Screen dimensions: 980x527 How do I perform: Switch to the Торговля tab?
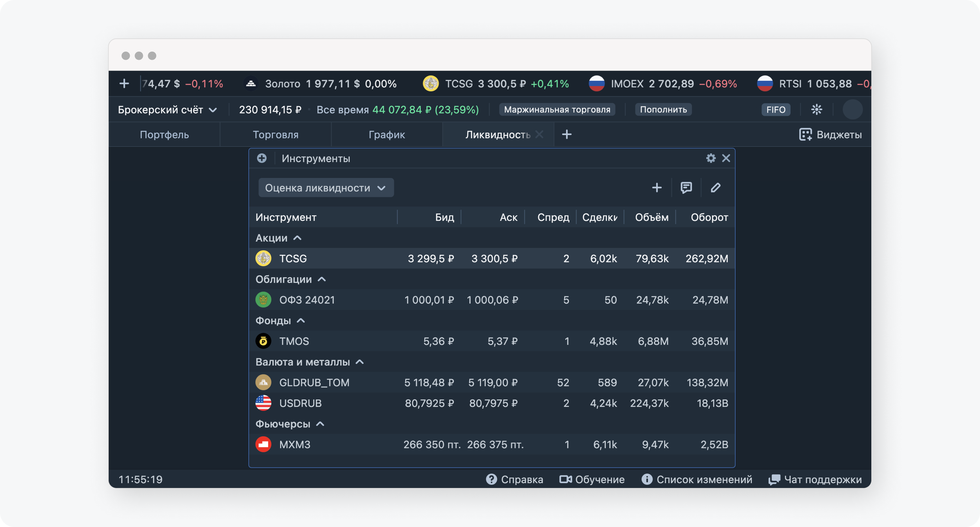click(275, 135)
